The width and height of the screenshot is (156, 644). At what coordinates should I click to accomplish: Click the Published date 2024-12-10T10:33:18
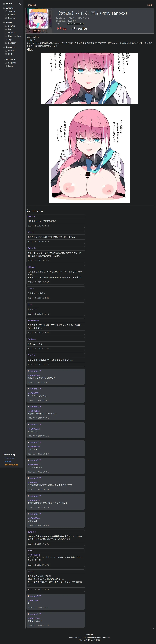tap(78, 18)
